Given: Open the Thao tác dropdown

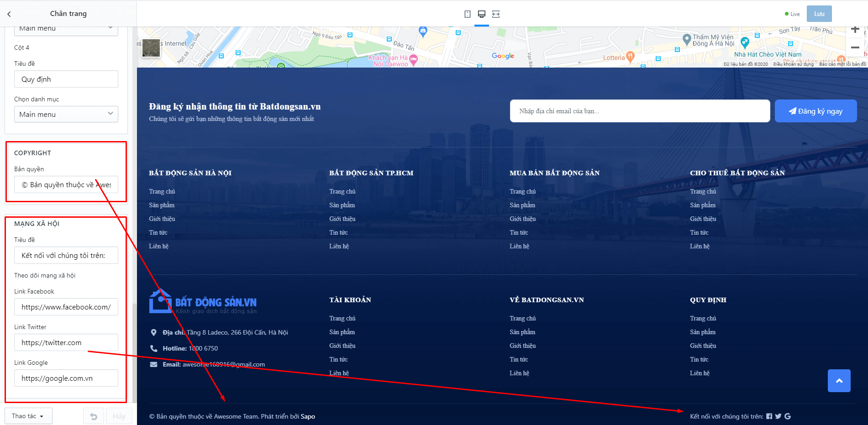Looking at the screenshot, I should (28, 416).
